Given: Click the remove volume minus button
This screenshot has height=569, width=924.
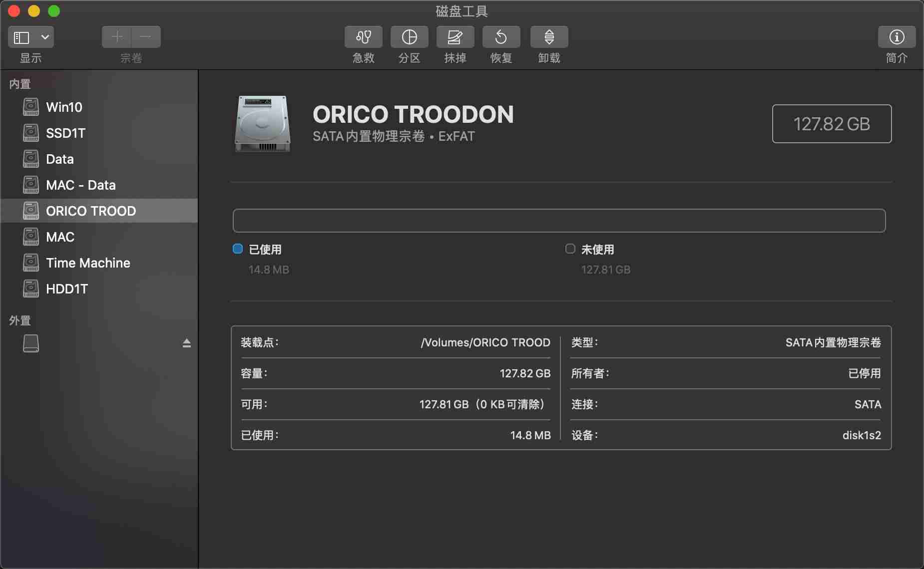Looking at the screenshot, I should point(146,37).
